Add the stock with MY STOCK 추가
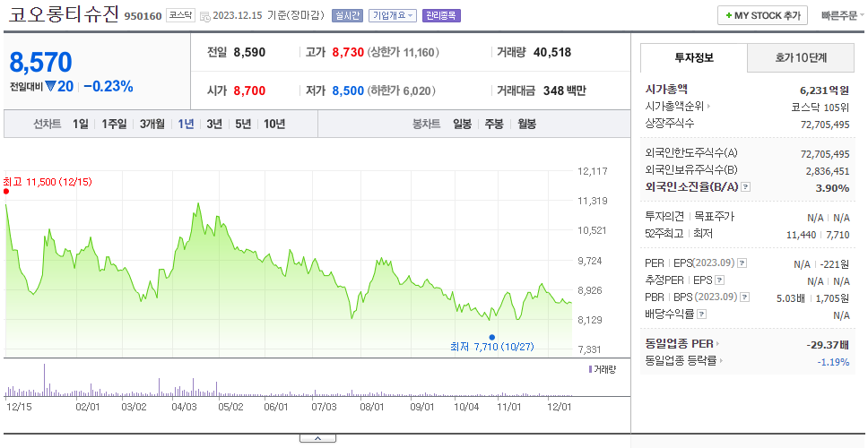The width and height of the screenshot is (868, 448). (x=763, y=15)
